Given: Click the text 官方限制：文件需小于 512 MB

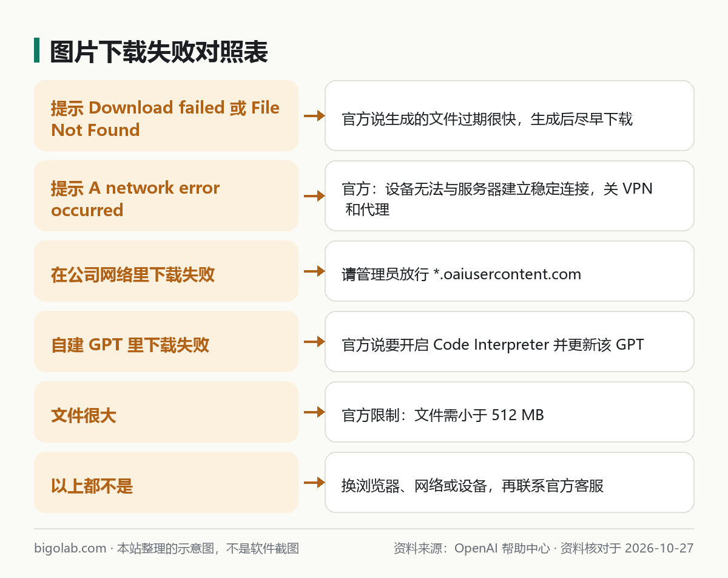Looking at the screenshot, I should (443, 415).
